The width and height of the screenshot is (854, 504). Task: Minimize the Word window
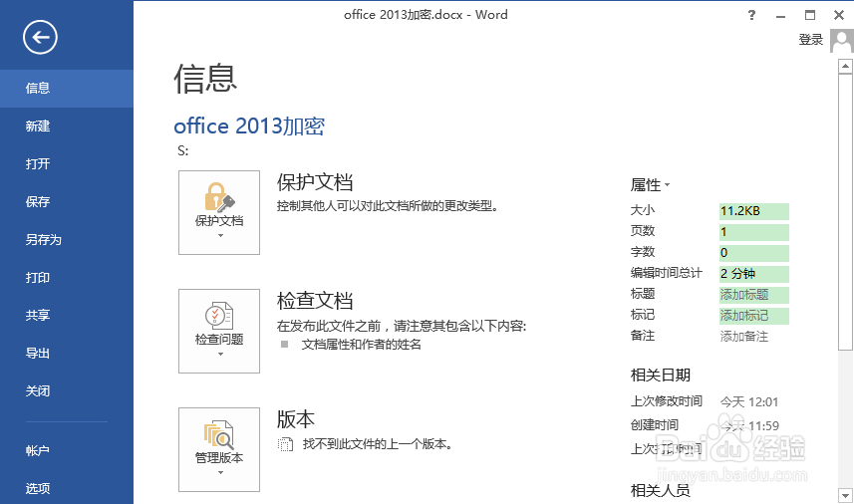tap(780, 15)
